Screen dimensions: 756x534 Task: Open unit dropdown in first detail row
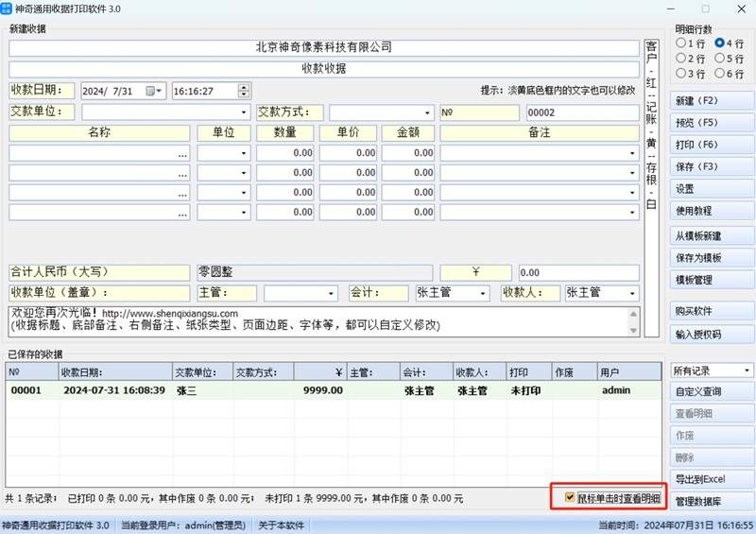pyautogui.click(x=244, y=153)
